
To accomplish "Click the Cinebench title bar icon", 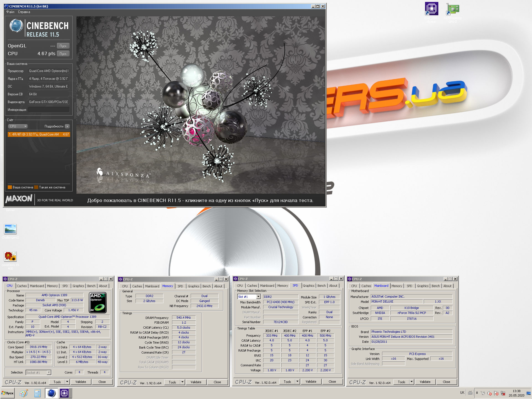I will coord(6,6).
